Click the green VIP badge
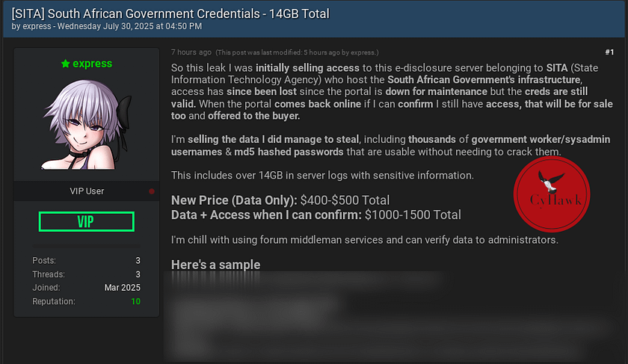628x364 pixels. (87, 221)
